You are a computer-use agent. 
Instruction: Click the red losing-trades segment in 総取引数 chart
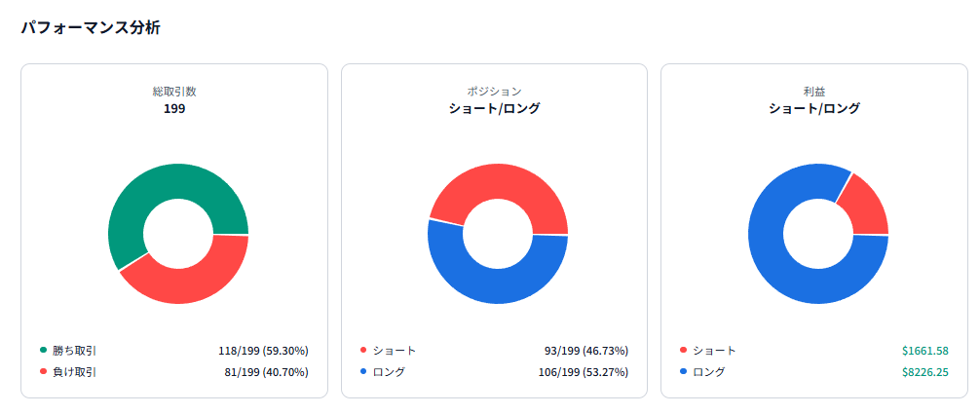[x=195, y=283]
